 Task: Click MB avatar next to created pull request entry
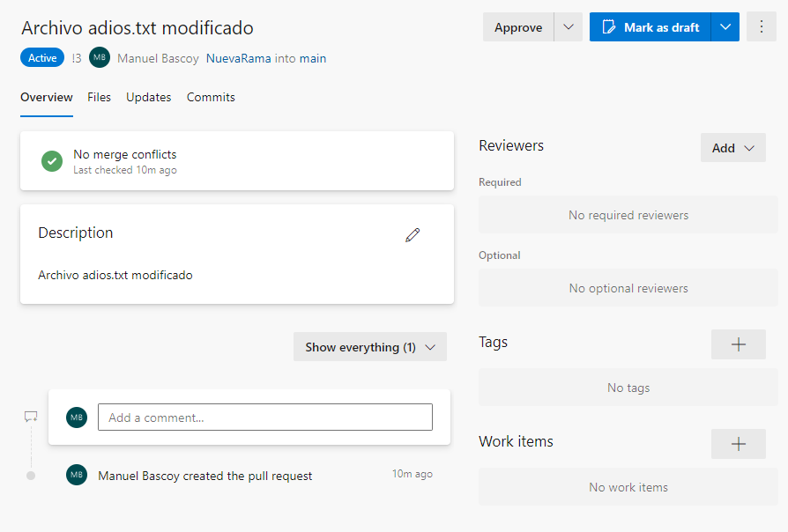tap(77, 476)
